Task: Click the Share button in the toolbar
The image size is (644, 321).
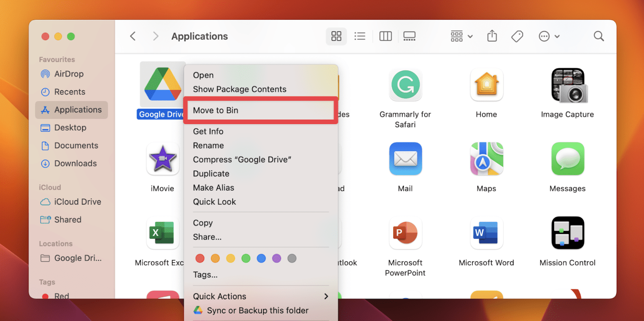Action: (x=491, y=36)
